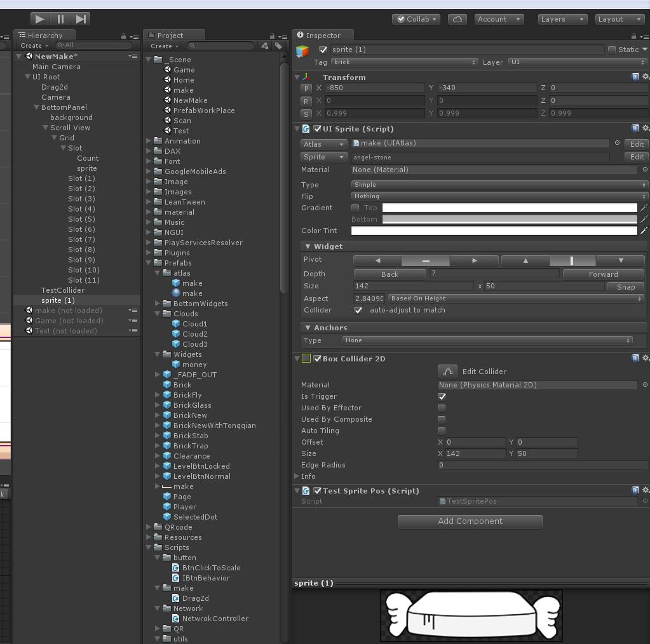Click the Step frame button
Screen dimensions: 650x644
(81, 19)
